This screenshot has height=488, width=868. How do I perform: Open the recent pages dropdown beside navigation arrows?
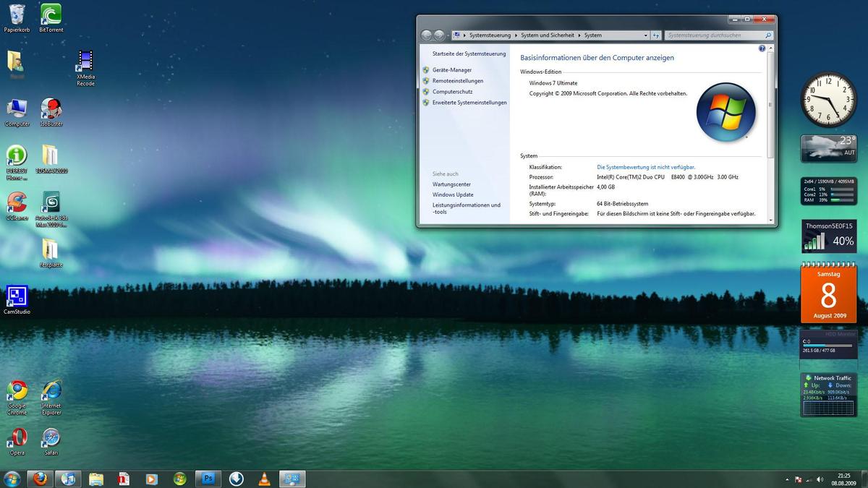[x=448, y=35]
